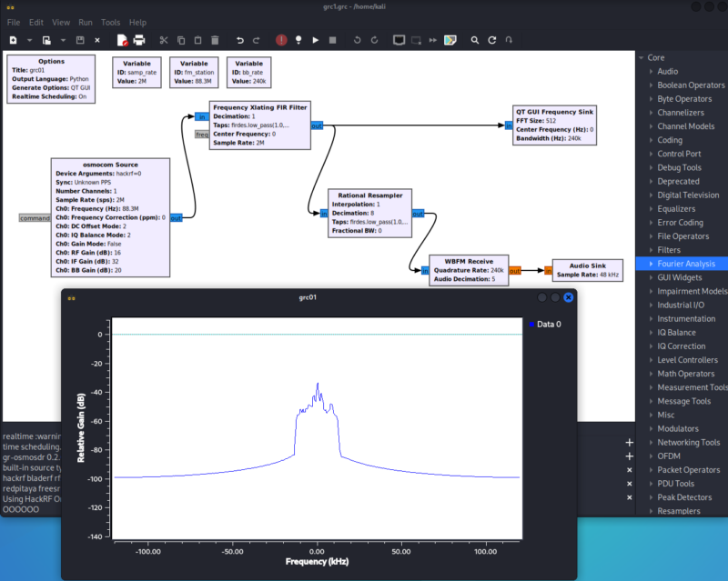Open the new flow graph dropdown arrow

tap(29, 40)
